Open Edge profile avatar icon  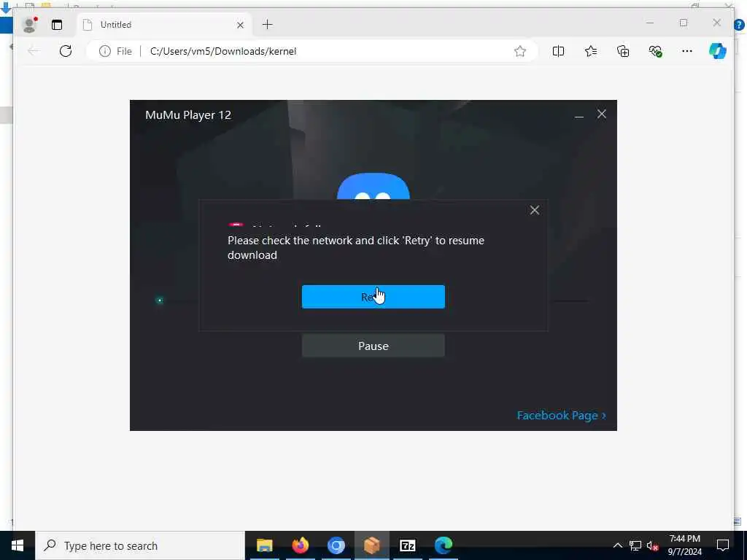coord(29,25)
